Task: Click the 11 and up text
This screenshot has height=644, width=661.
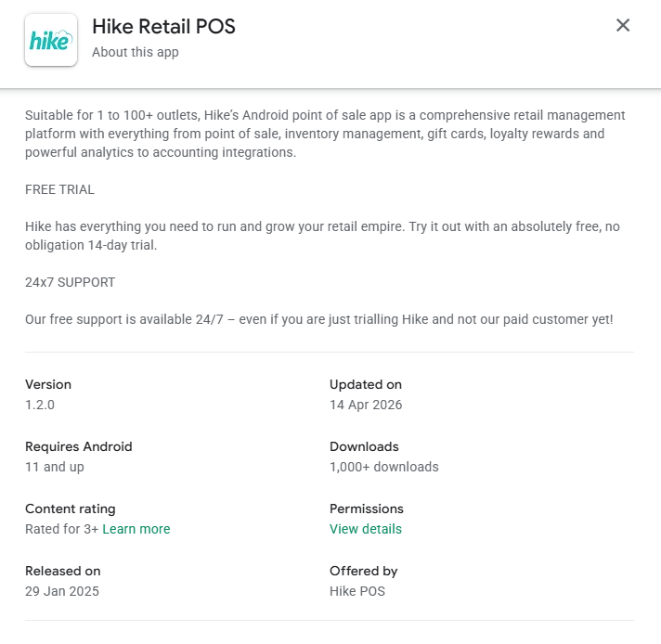Action: [x=55, y=467]
